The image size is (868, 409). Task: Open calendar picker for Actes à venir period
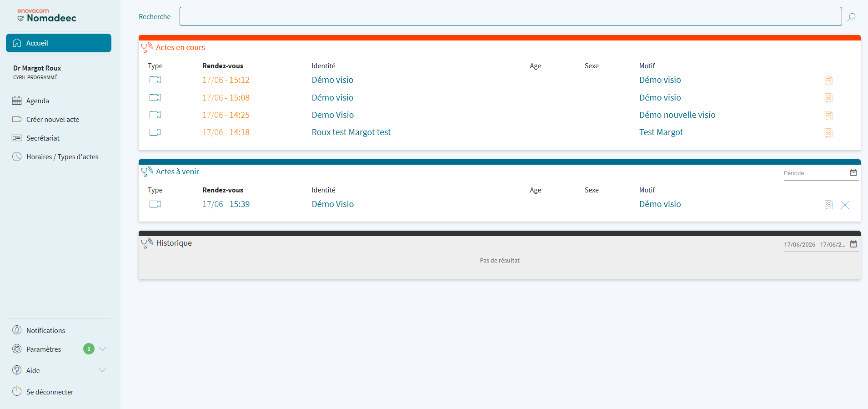tap(853, 172)
